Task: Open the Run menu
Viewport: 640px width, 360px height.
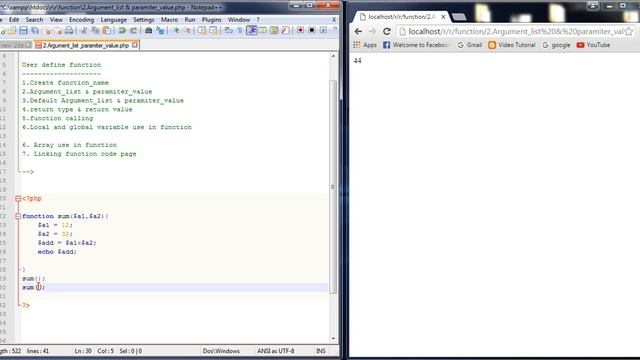Action: 190,20
